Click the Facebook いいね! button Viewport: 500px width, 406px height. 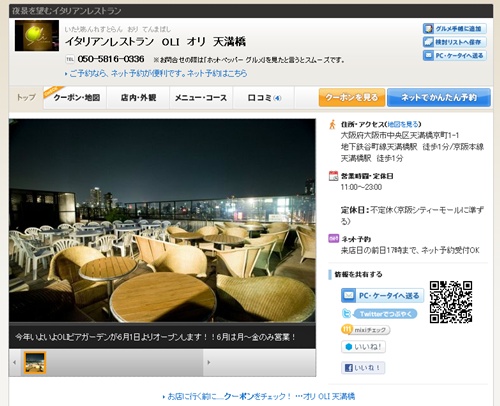(363, 368)
